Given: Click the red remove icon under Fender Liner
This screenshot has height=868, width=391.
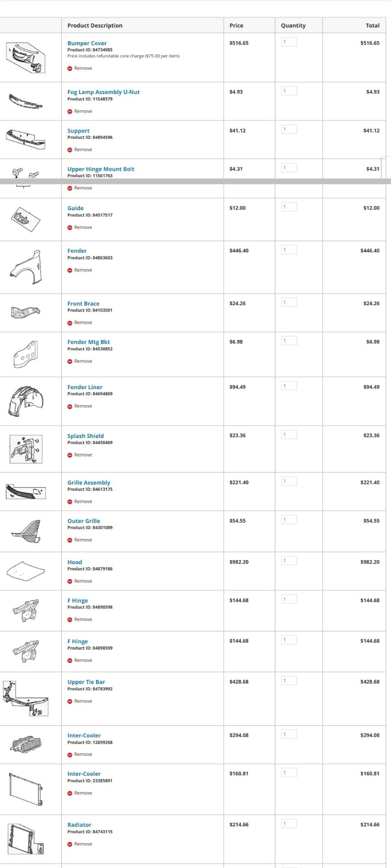Looking at the screenshot, I should (70, 406).
